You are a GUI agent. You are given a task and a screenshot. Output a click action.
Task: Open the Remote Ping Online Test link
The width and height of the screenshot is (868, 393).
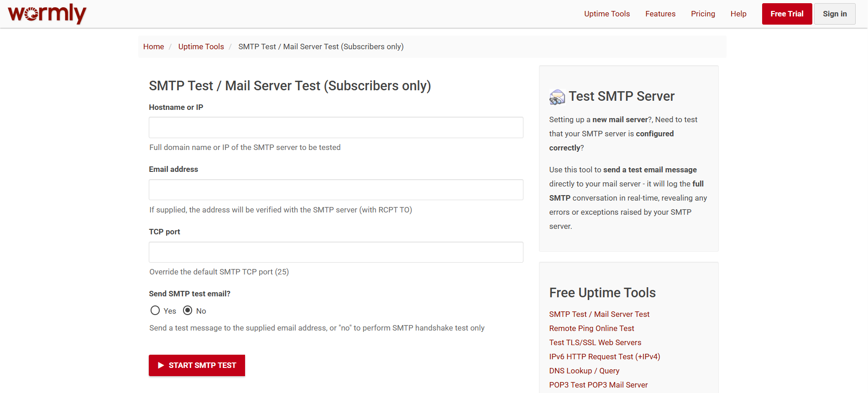point(591,328)
